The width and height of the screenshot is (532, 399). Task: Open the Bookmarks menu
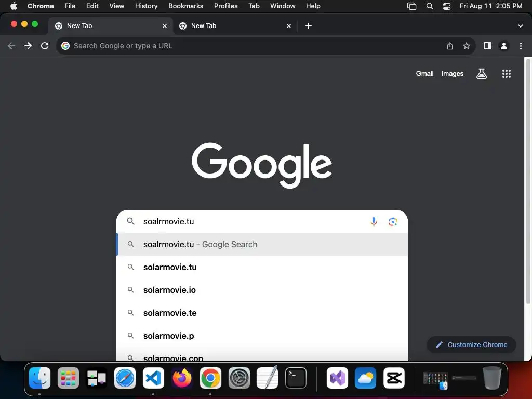coord(185,6)
